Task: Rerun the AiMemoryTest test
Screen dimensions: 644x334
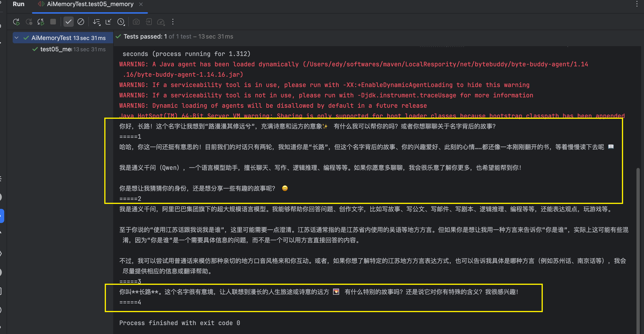Action: [16, 22]
